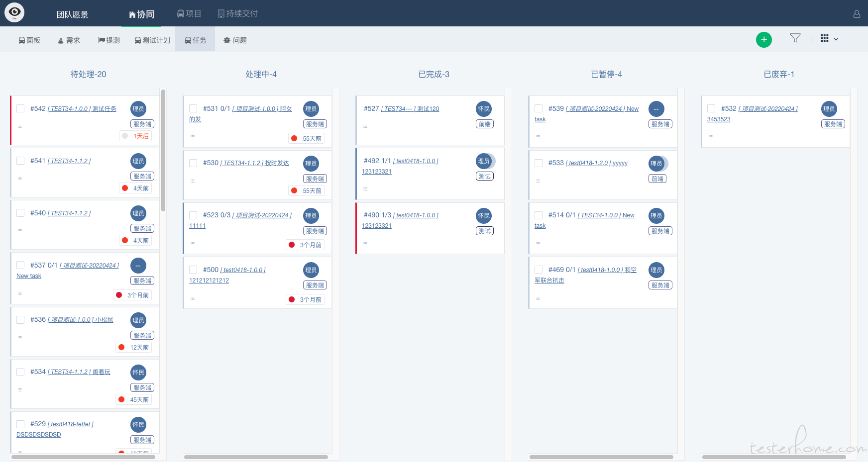The height and width of the screenshot is (466, 868).
Task: Click the 前端 tag on task #533
Action: (x=657, y=179)
